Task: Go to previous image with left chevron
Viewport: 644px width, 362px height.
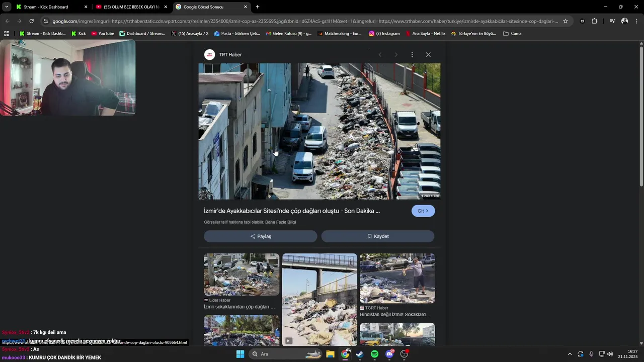Action: 380,54
